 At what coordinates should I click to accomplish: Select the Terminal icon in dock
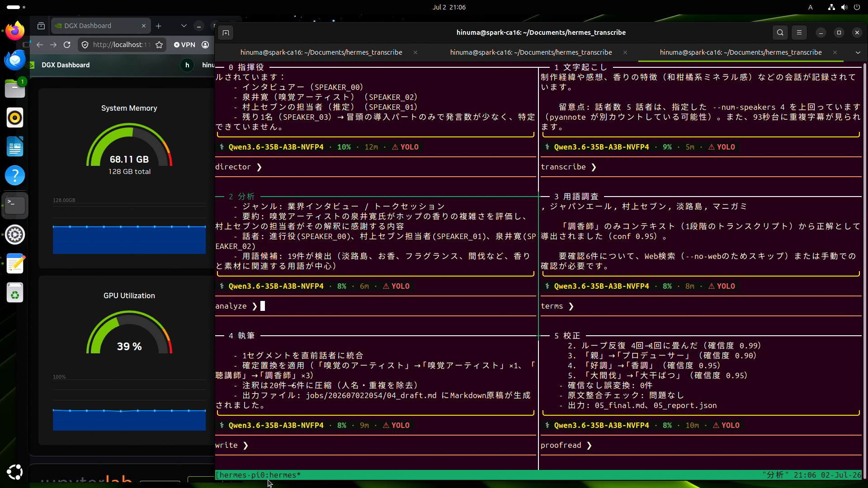[15, 205]
